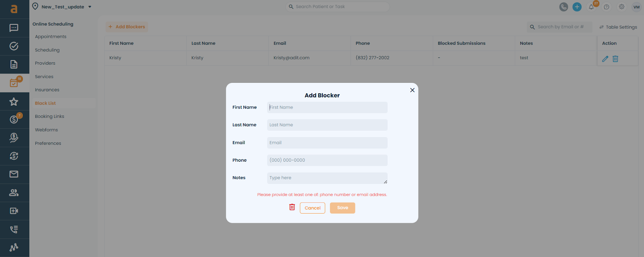
Task: Open the VM user profile menu
Action: click(x=636, y=7)
